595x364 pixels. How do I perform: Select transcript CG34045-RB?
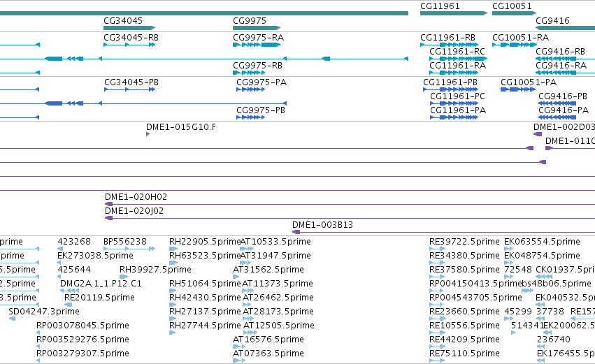coord(131,37)
